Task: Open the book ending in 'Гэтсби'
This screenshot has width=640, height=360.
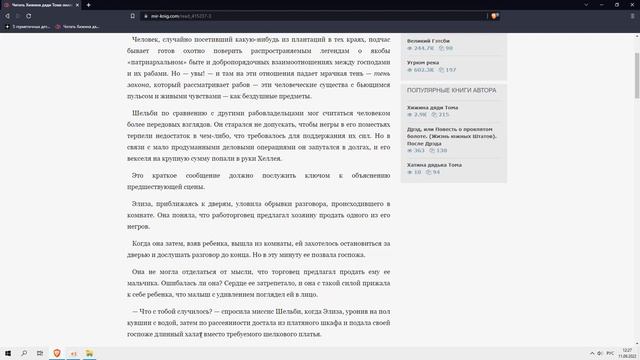Action: point(428,41)
